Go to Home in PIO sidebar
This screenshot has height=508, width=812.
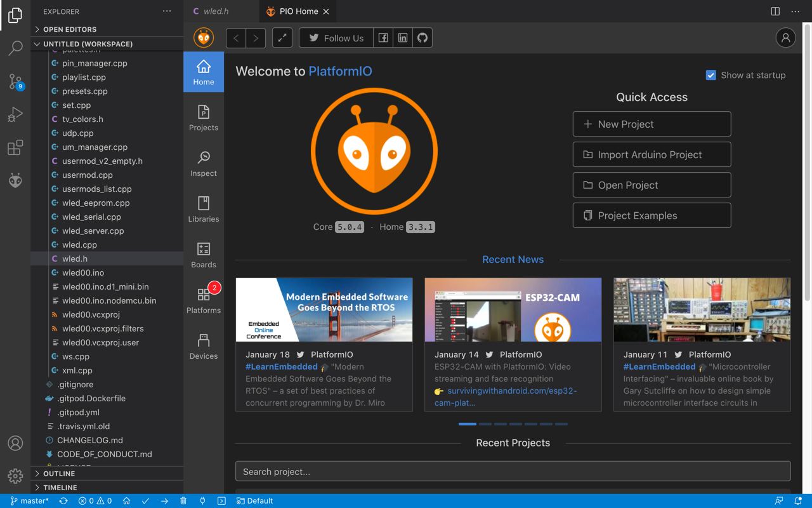point(204,72)
